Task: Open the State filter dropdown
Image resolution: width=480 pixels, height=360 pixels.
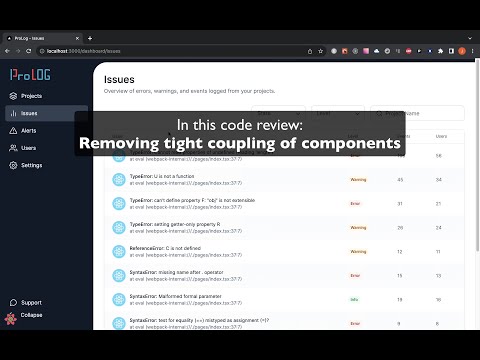Action: coord(279,113)
